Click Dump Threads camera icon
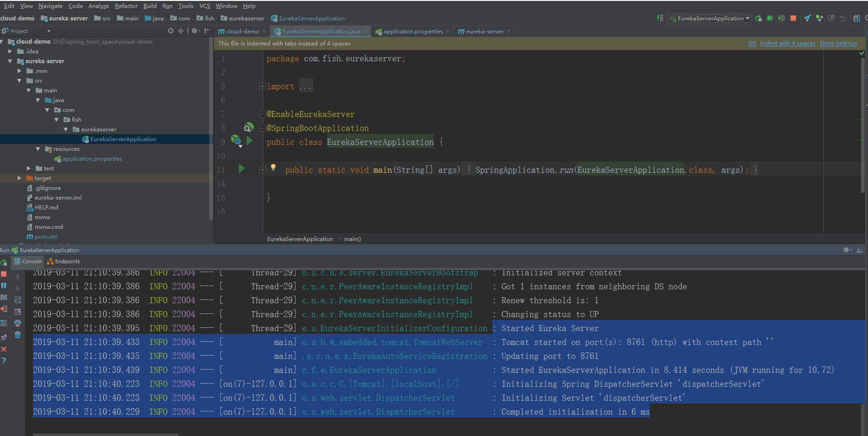Viewport: 868px width, 436px height. 4,297
